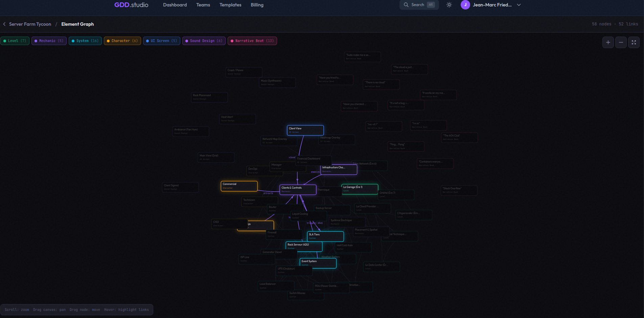Go back via Server Farm Tycoon breadcrumb
The image size is (644, 318).
tap(30, 24)
